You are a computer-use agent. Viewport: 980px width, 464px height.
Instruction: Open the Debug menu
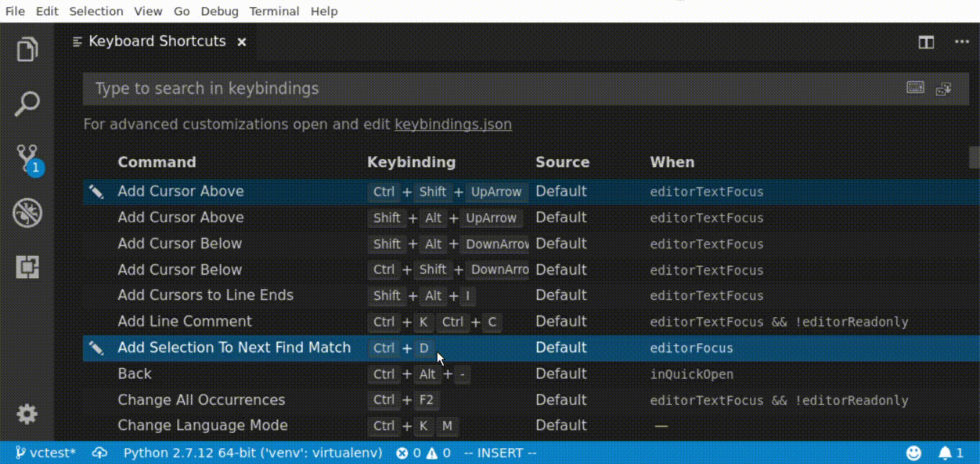[x=219, y=11]
